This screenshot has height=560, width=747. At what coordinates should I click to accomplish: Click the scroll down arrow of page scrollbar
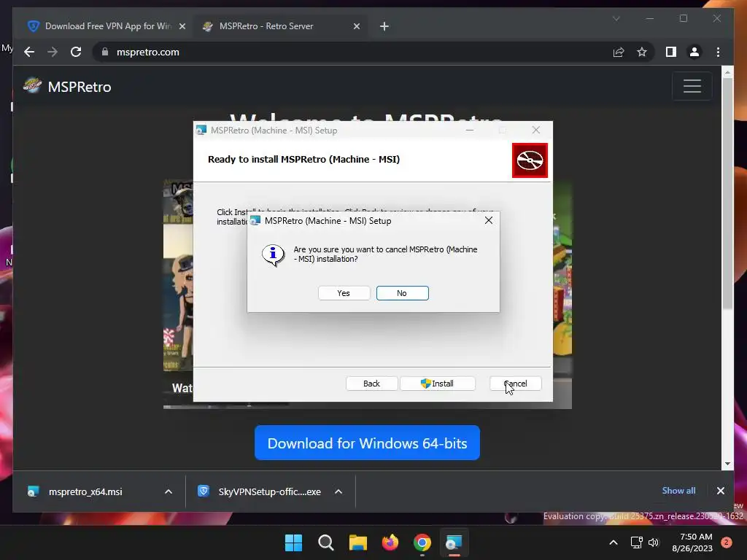click(727, 464)
